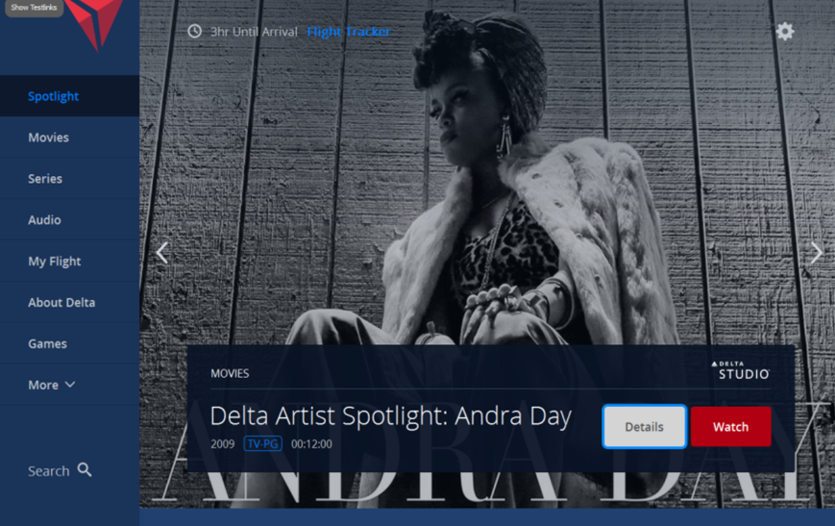
Task: Click the TV-PG rating badge
Action: tap(263, 444)
